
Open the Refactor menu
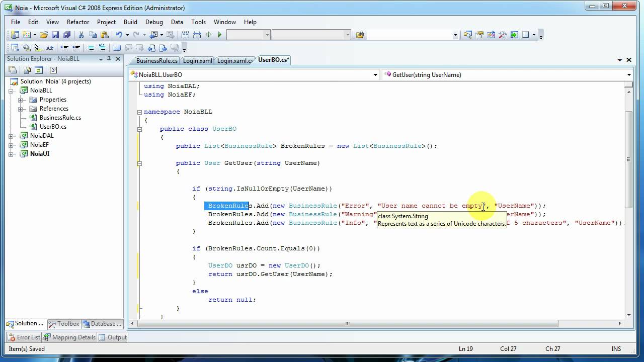[78, 22]
